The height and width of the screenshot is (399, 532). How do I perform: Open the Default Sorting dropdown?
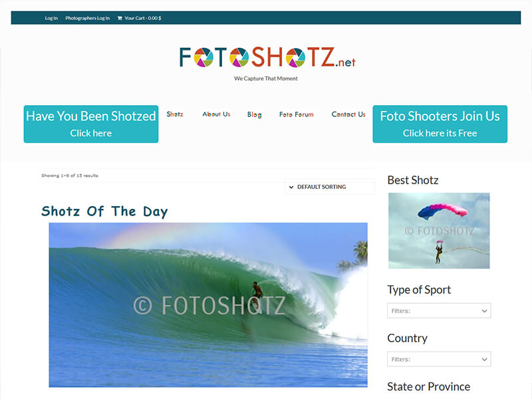click(330, 187)
